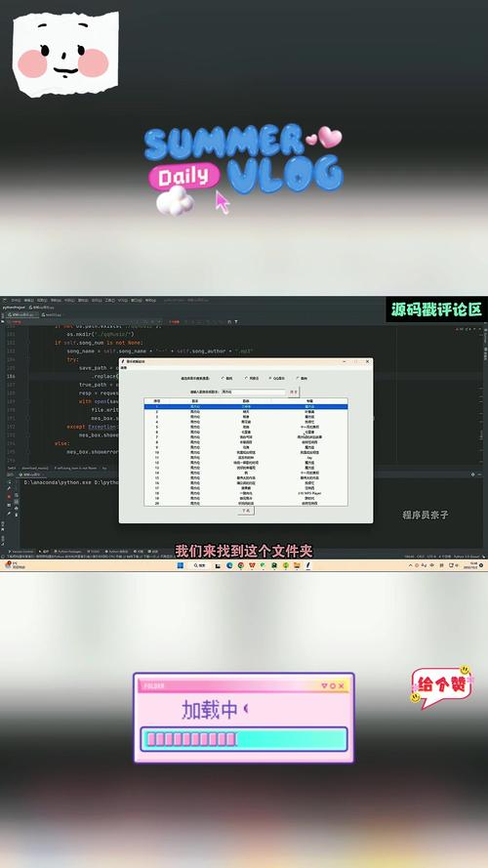Image resolution: width=488 pixels, height=868 pixels.
Task: Click the os.mkdir code line in editor
Action: click(x=101, y=334)
